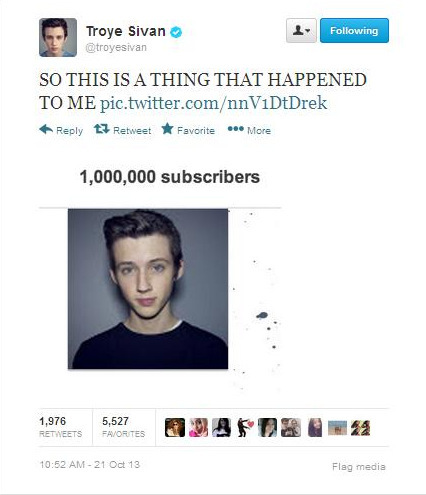View the 5,527 favorites list
Viewport: 426px width, 495px height.
123,427
